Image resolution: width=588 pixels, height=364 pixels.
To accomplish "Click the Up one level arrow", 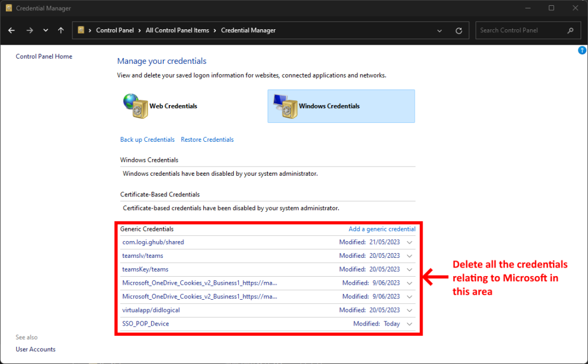I will coord(61,30).
